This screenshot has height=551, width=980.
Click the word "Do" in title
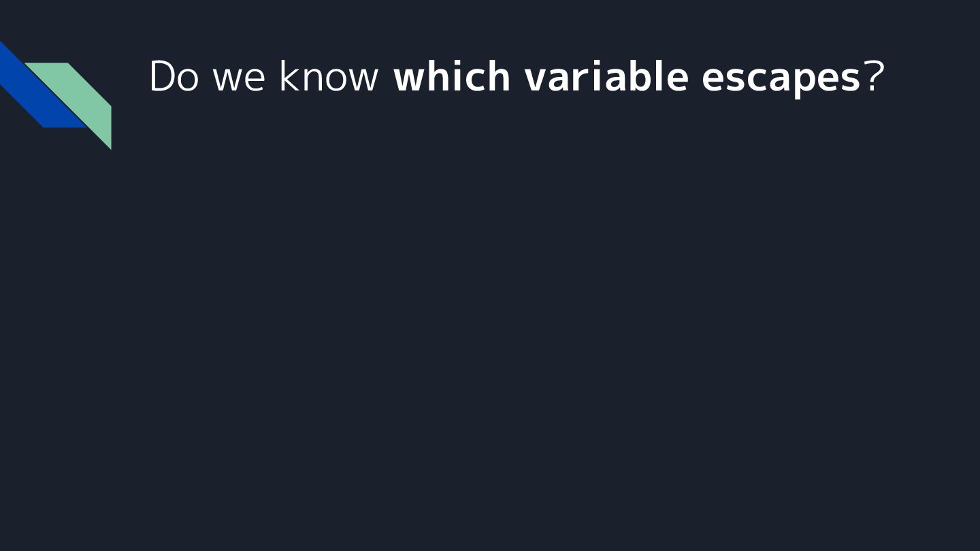coord(173,76)
